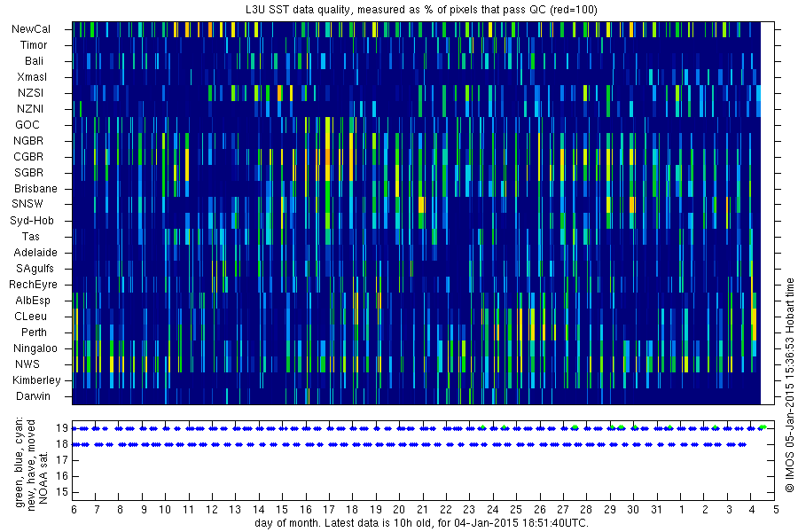Click the 'day of month. Latest data' caption

coord(421,523)
